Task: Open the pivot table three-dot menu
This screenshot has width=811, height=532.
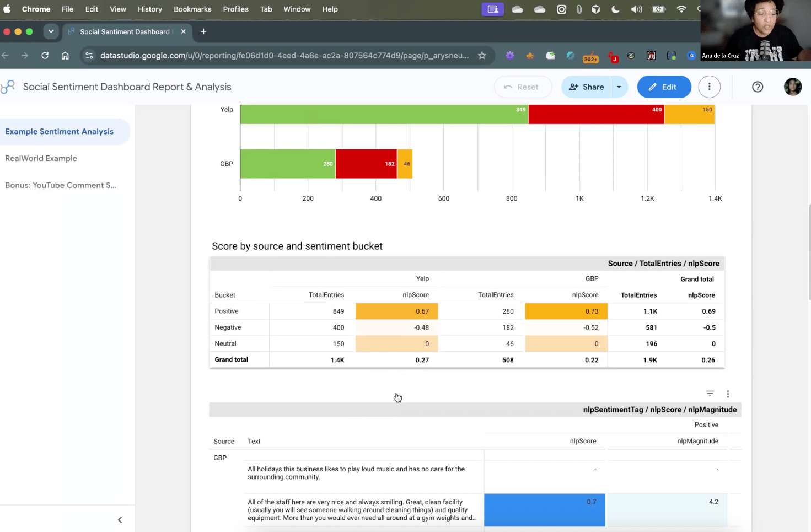Action: click(x=728, y=394)
